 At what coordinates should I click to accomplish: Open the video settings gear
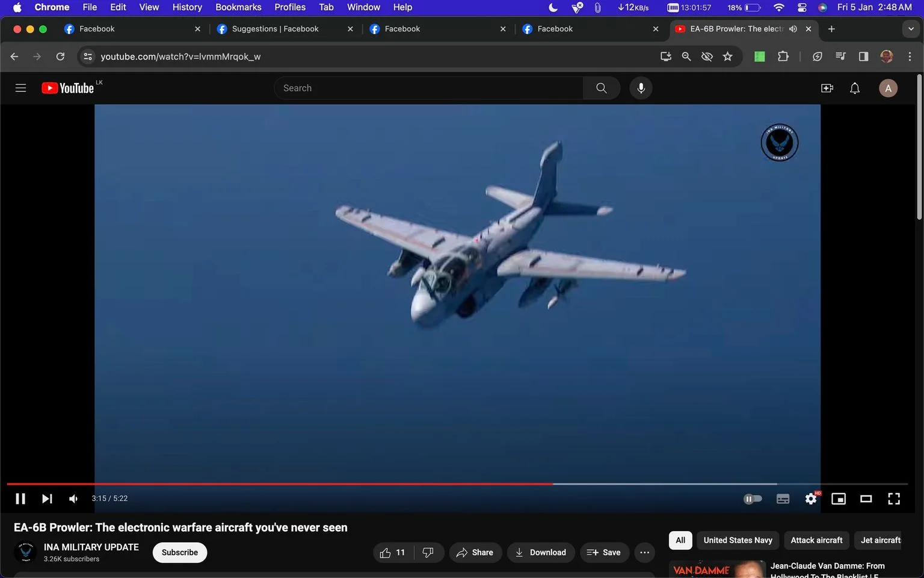click(x=811, y=499)
